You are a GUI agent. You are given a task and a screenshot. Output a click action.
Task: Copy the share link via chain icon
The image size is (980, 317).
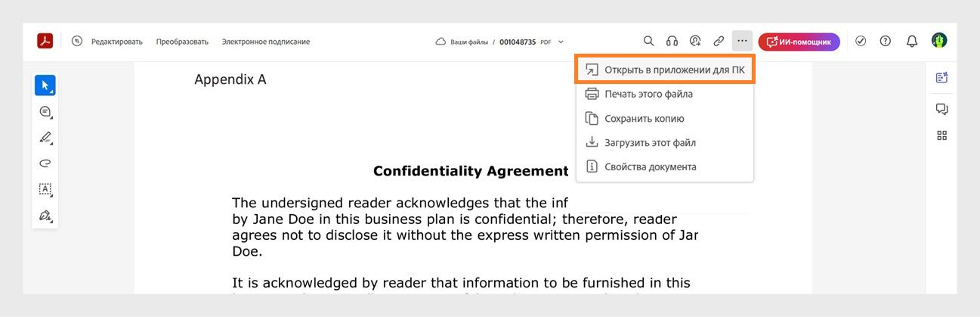(719, 42)
